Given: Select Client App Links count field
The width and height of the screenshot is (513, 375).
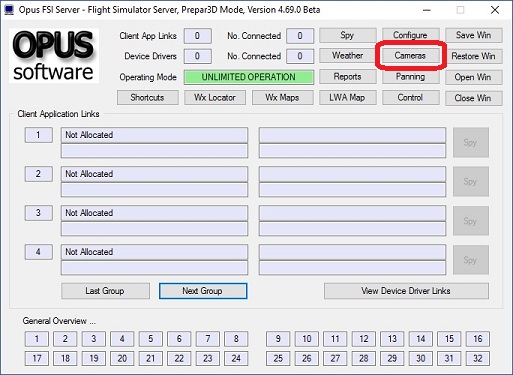Looking at the screenshot, I should [x=197, y=36].
